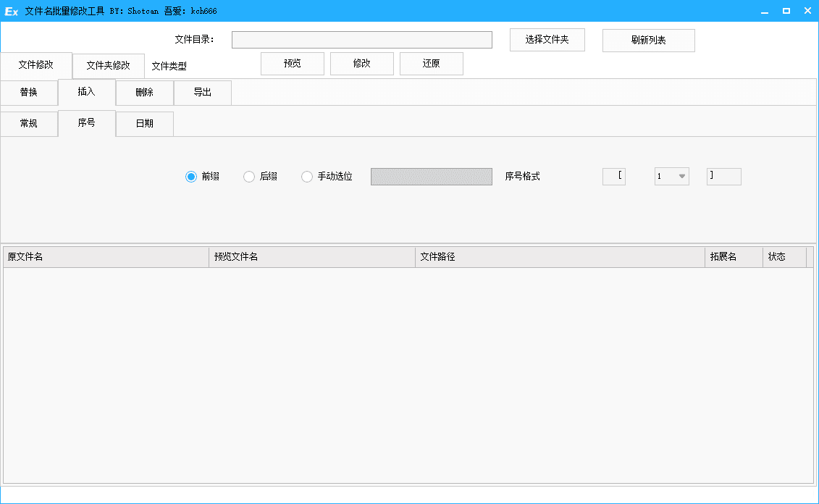This screenshot has height=504, width=819.
Task: Click the 刷新列表 button
Action: pos(649,41)
